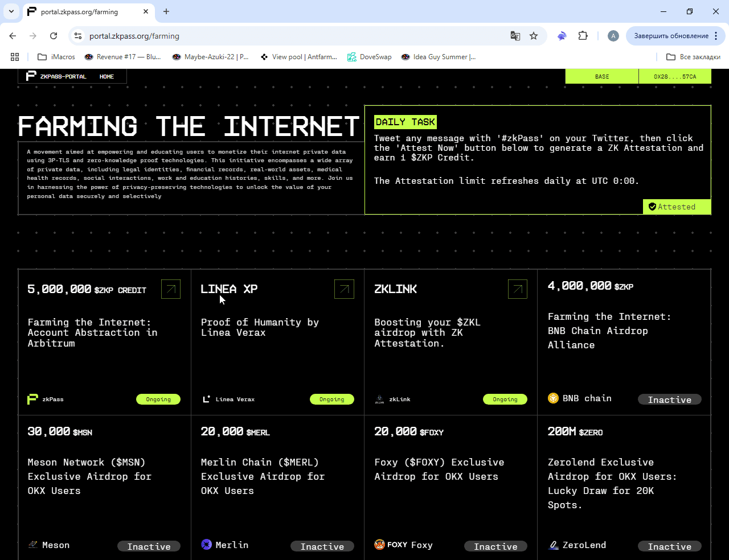729x560 pixels.
Task: Open the BASE network selector
Action: click(602, 76)
